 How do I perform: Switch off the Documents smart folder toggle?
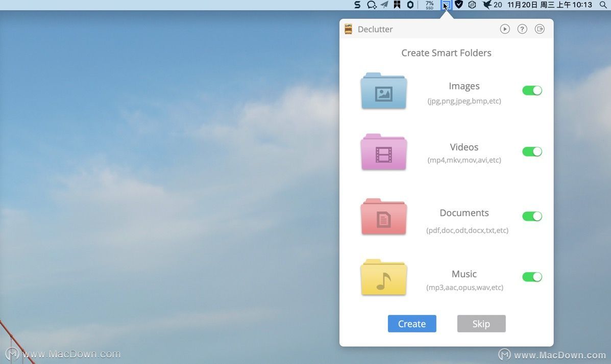(x=532, y=216)
